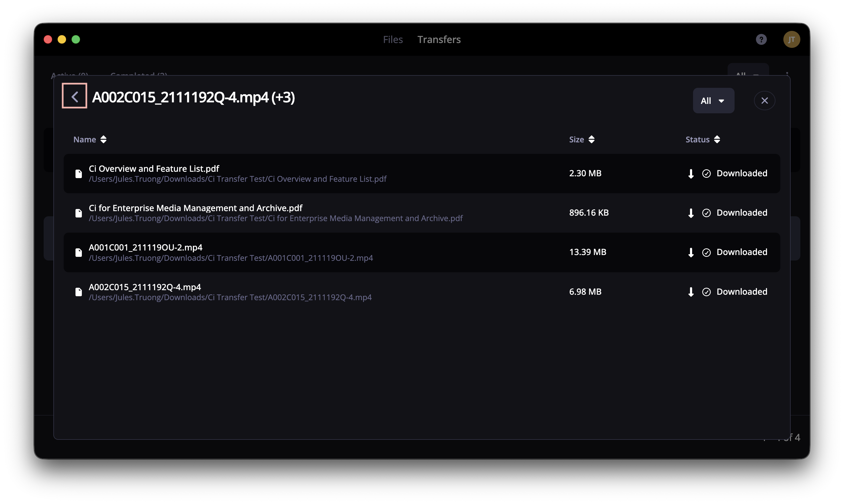
Task: Click the path of Ci for Enterprise Media Management file
Action: [x=276, y=218]
